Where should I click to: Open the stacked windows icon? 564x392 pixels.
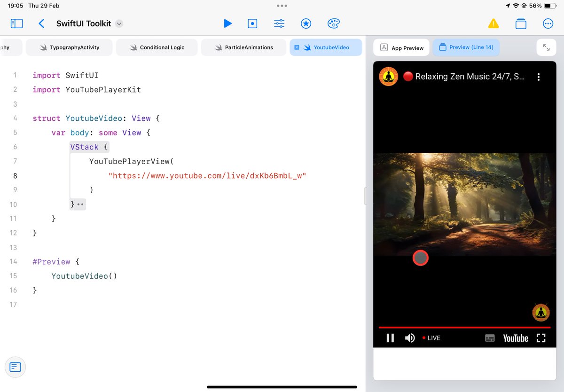point(521,24)
